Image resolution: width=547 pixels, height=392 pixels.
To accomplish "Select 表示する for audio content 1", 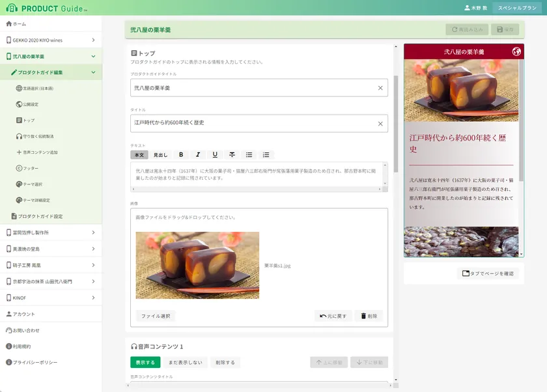I will click(145, 362).
